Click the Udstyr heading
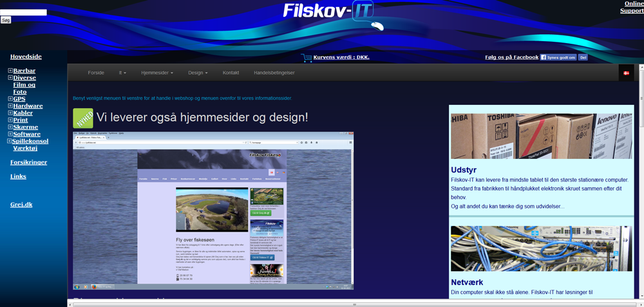 click(x=464, y=170)
